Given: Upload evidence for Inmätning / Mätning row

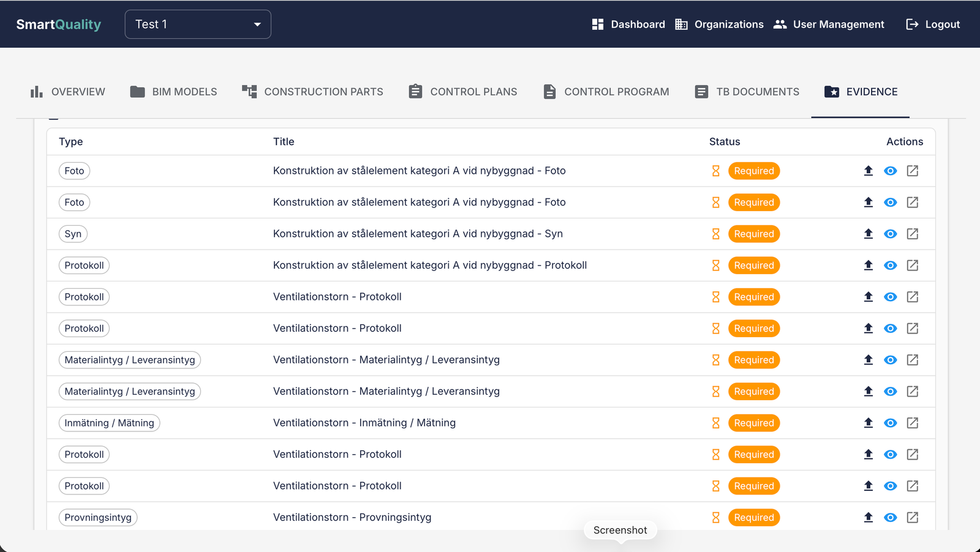Looking at the screenshot, I should coord(868,423).
